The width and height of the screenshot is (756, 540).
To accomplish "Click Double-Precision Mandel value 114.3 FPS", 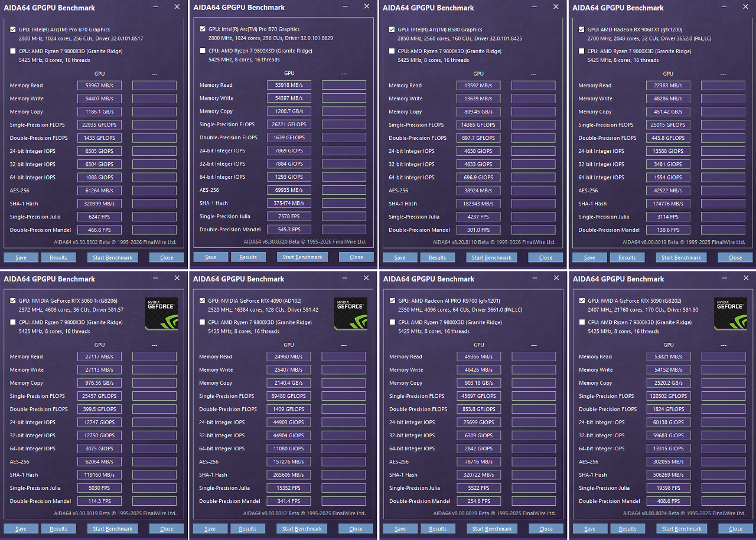I will point(99,501).
